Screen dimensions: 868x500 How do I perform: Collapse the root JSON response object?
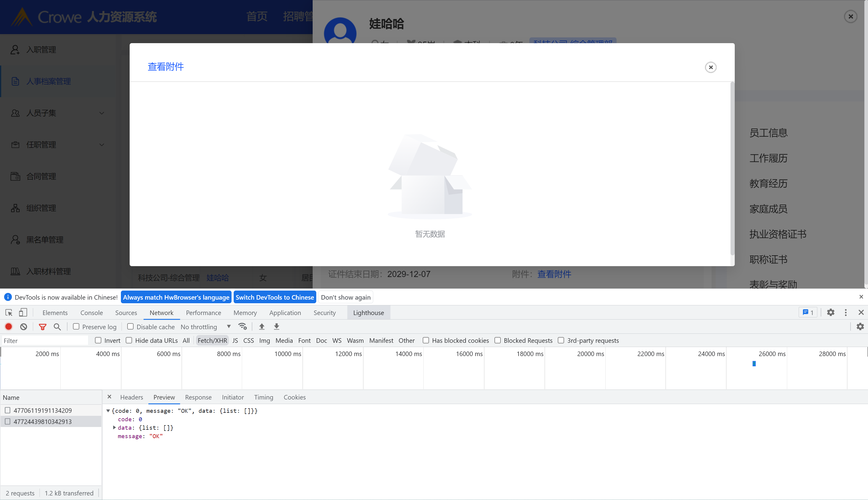pos(108,411)
